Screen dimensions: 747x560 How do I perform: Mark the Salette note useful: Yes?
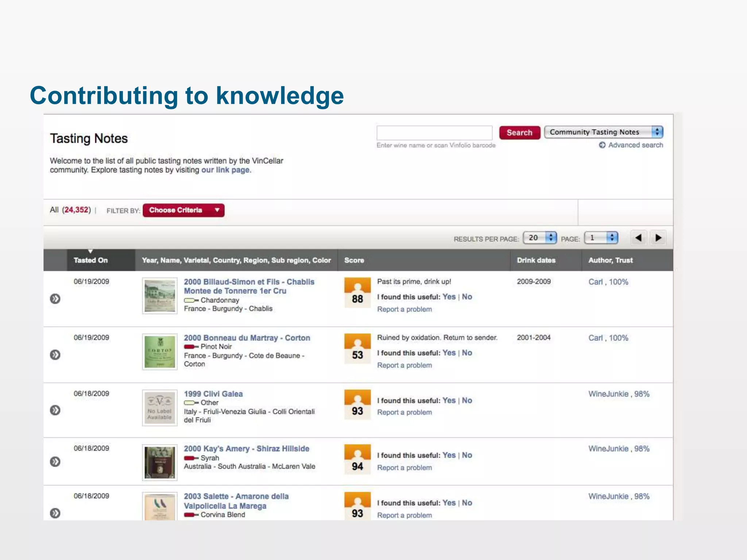449,503
